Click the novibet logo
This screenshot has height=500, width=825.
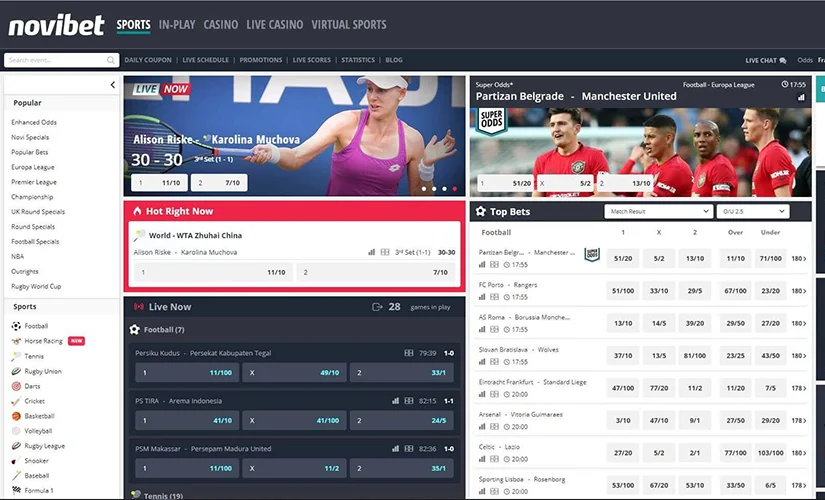pyautogui.click(x=56, y=25)
